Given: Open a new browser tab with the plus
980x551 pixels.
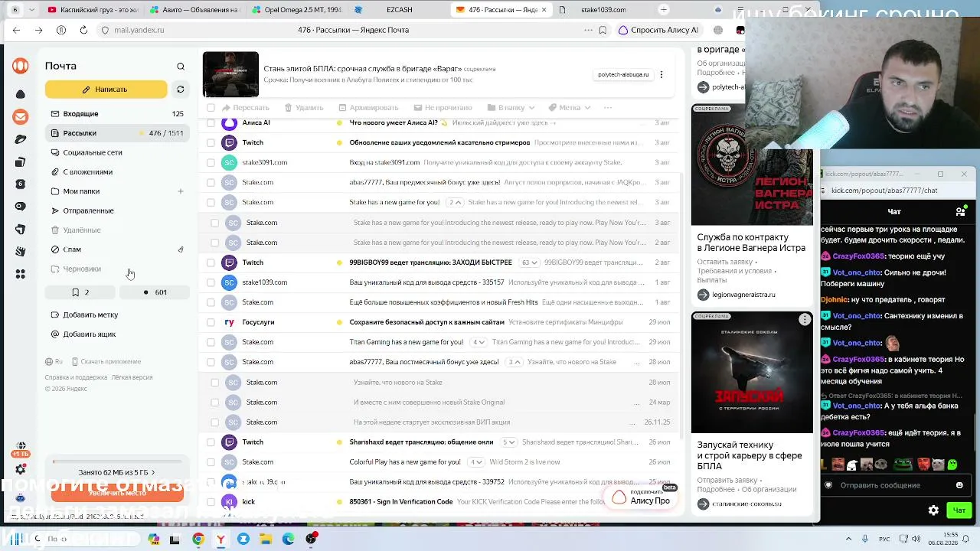Looking at the screenshot, I should [664, 9].
